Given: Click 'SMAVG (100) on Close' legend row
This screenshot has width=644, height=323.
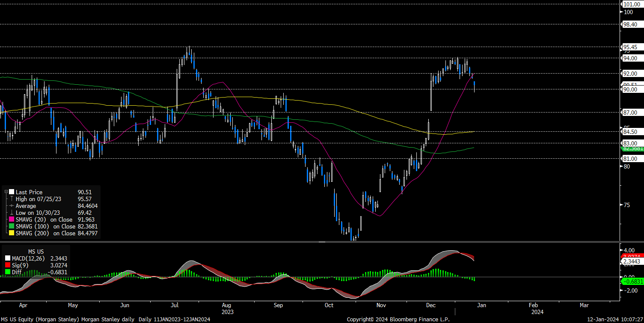Looking at the screenshot, I should (53, 227).
